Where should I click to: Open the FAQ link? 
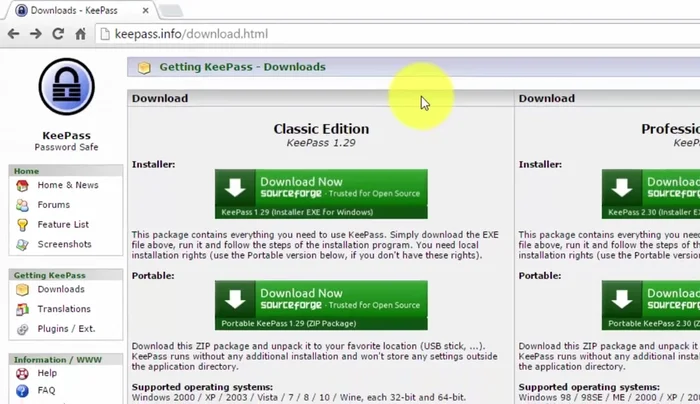click(x=46, y=390)
